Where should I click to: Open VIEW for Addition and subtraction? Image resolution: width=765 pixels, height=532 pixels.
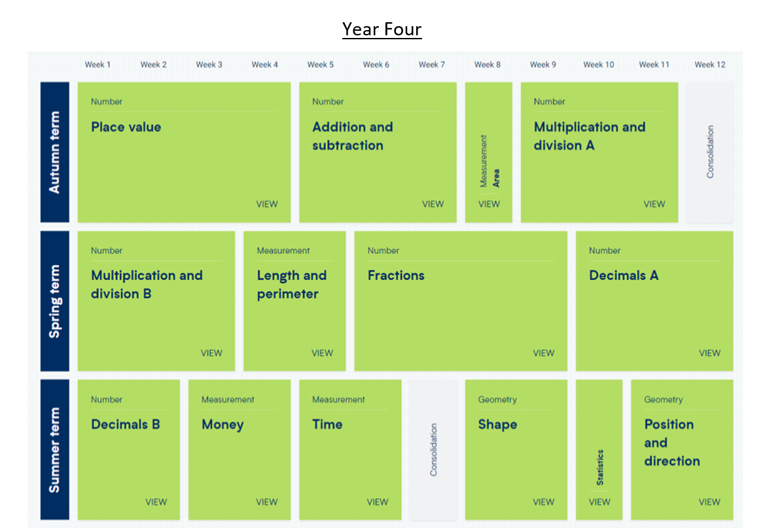pyautogui.click(x=433, y=204)
